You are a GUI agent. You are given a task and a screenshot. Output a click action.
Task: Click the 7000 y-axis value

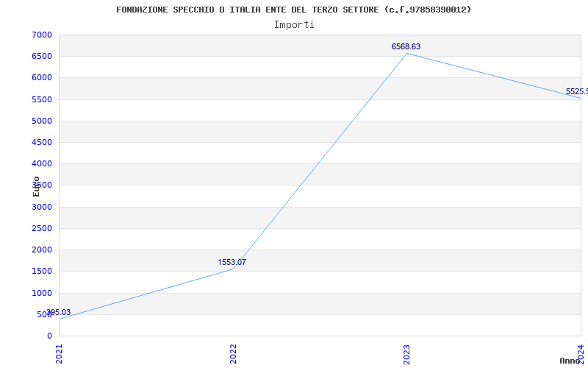(42, 35)
